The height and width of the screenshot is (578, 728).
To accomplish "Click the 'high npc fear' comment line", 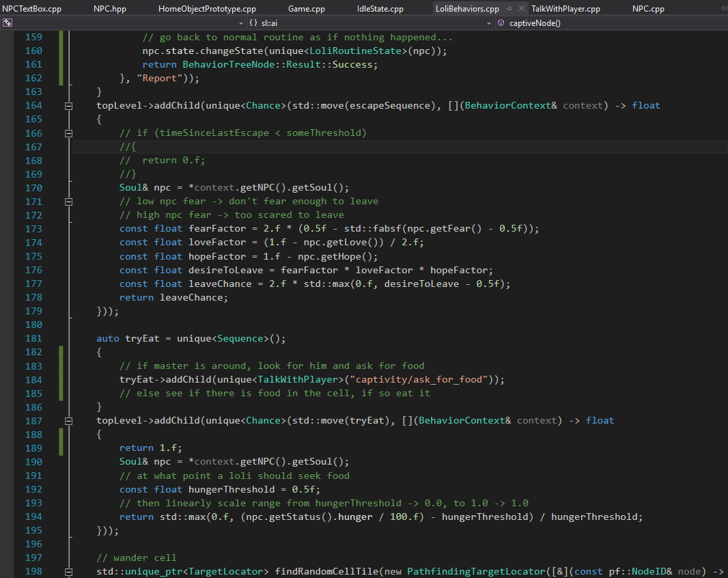I will coord(232,215).
